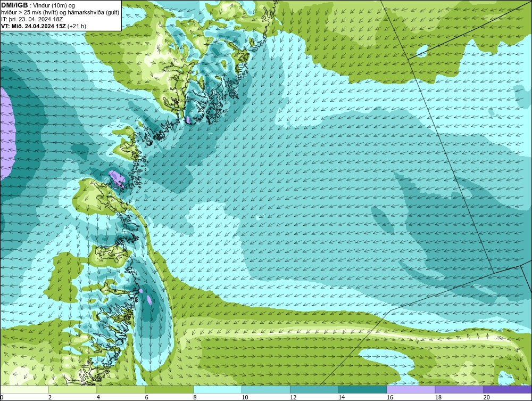Click the 'VT: Mið. 24.04.2024 15Z' line

click(34, 26)
